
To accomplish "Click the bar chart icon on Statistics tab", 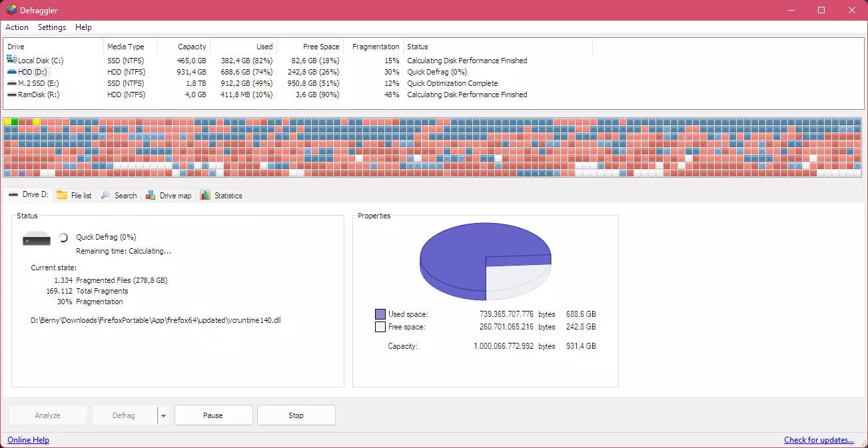I will click(x=205, y=195).
